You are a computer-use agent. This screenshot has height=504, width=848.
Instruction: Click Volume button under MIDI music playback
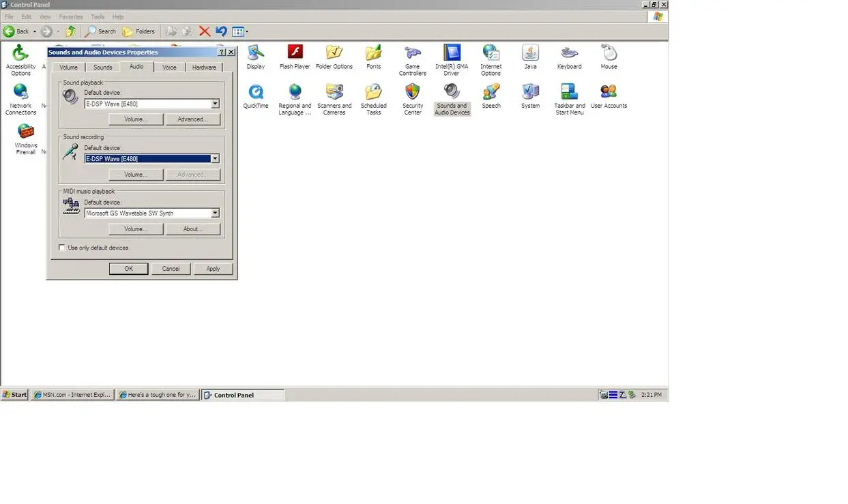[136, 229]
